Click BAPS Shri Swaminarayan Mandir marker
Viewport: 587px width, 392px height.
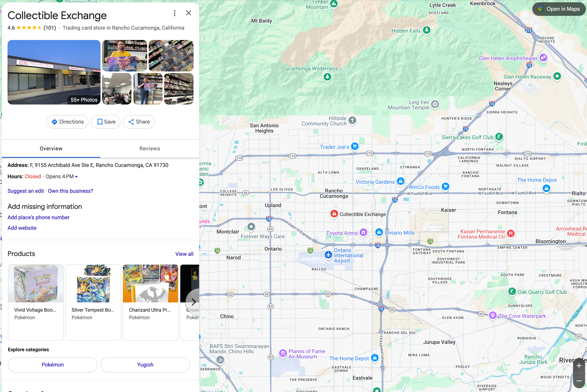pos(220,360)
